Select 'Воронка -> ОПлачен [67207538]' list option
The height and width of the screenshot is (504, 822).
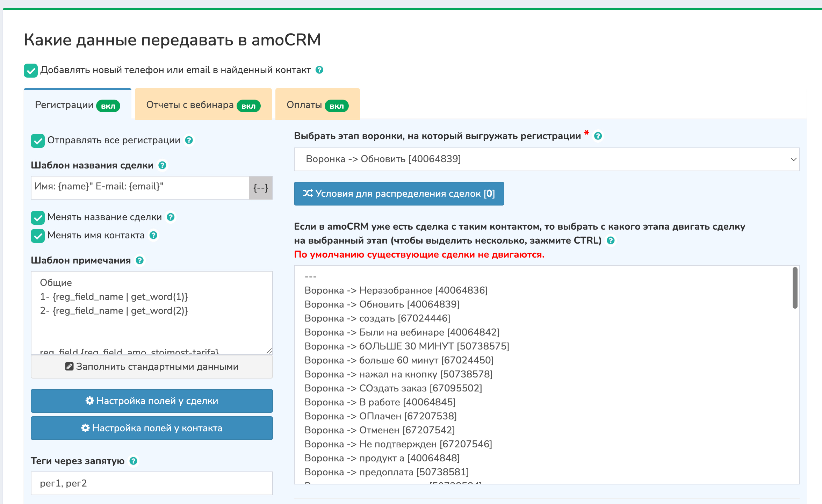coord(380,416)
